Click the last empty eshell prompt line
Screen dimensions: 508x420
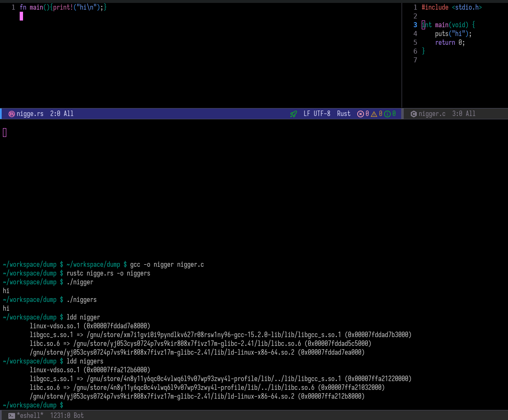(33, 405)
